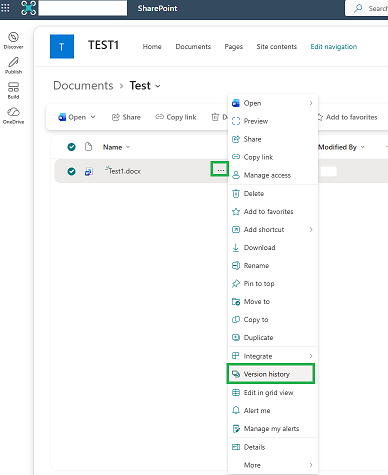Open Build in the left rail
388x475 pixels.
tap(13, 90)
